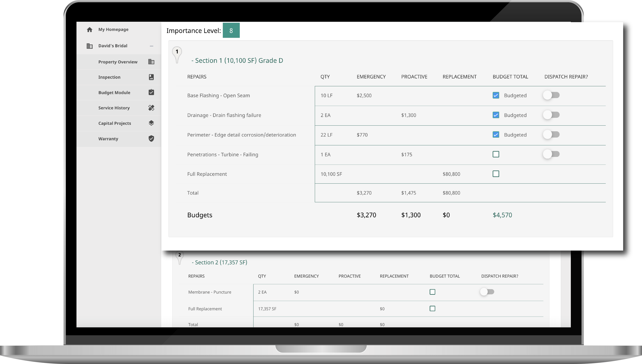Click the Budgets row label
The width and height of the screenshot is (642, 364).
click(200, 215)
